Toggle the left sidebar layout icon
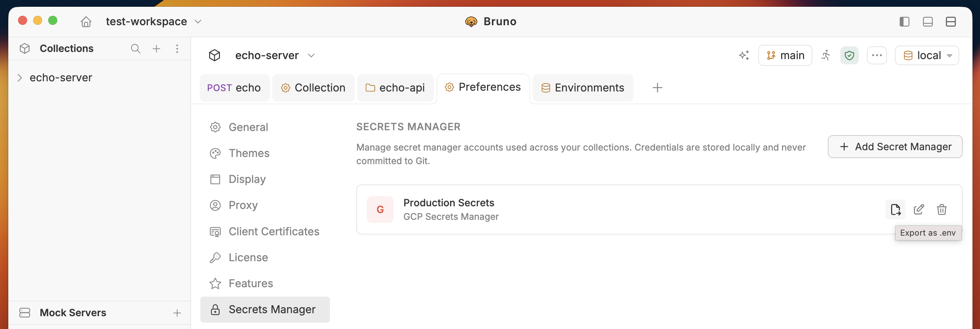This screenshot has width=980, height=329. [x=904, y=22]
